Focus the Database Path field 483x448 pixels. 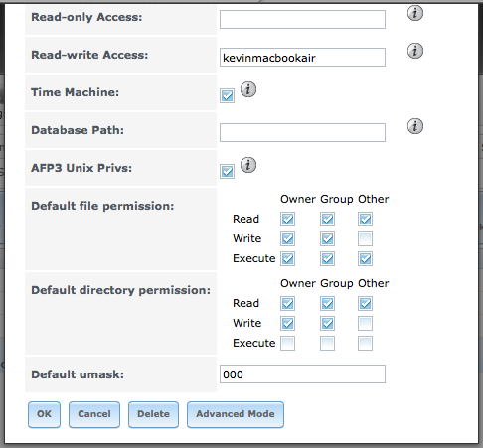tap(302, 132)
